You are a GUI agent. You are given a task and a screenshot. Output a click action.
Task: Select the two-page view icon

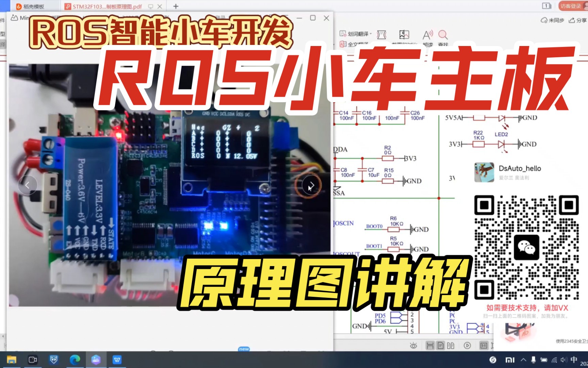[451, 346]
